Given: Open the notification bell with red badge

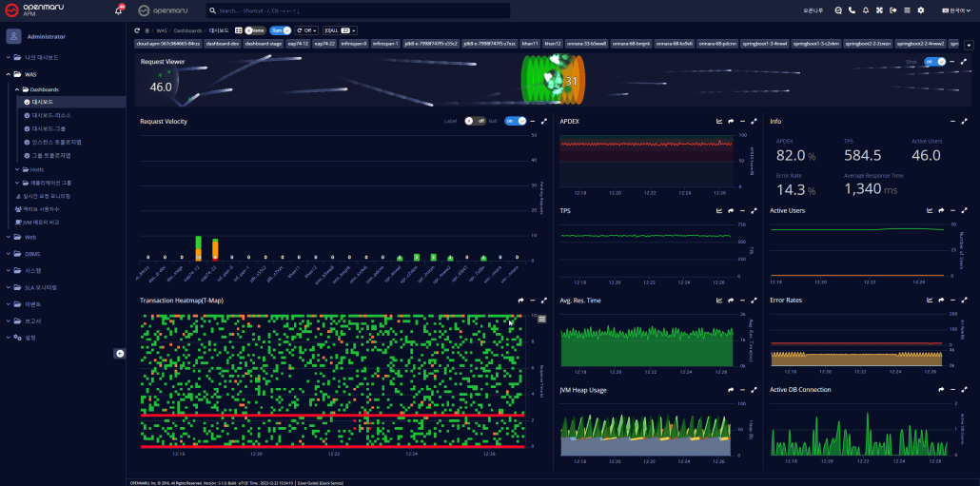Looking at the screenshot, I should (x=119, y=10).
